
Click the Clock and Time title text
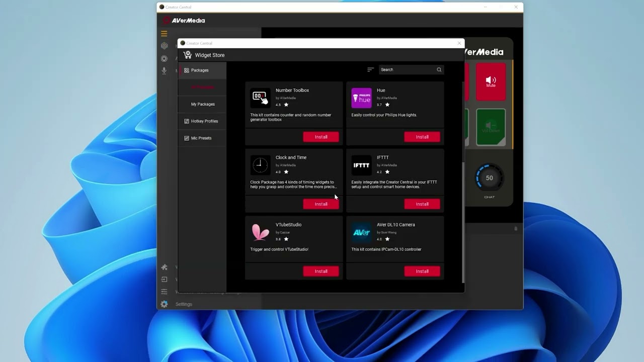coord(291,157)
